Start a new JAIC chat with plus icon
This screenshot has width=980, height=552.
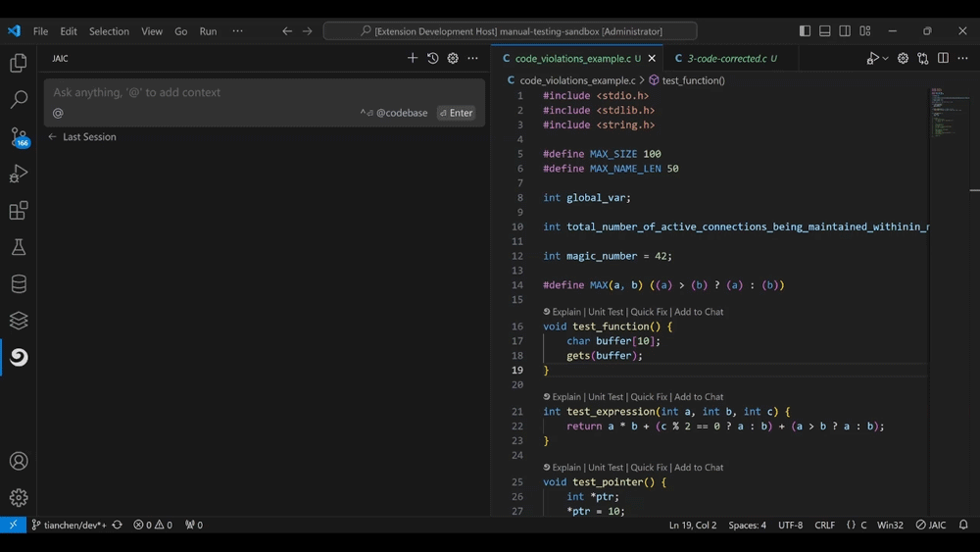[413, 58]
